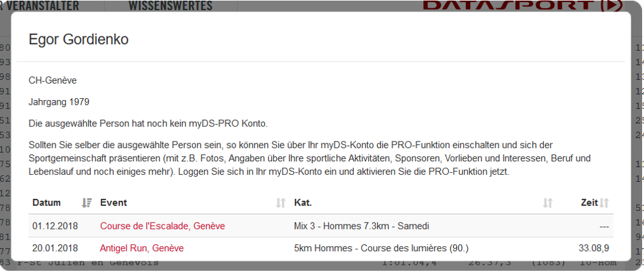The width and height of the screenshot is (644, 271).
Task: Click the Datum column header
Action: click(x=47, y=202)
